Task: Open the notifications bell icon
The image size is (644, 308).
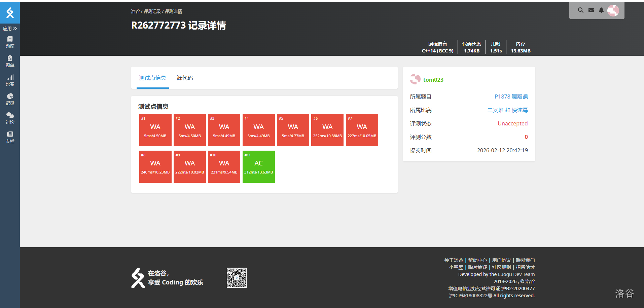Action: coord(601,10)
